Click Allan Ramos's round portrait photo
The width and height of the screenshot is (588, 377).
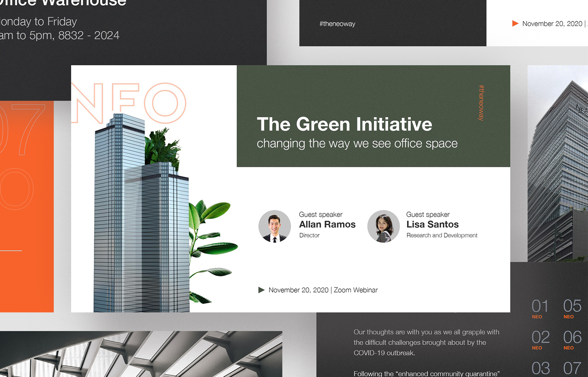pyautogui.click(x=275, y=226)
